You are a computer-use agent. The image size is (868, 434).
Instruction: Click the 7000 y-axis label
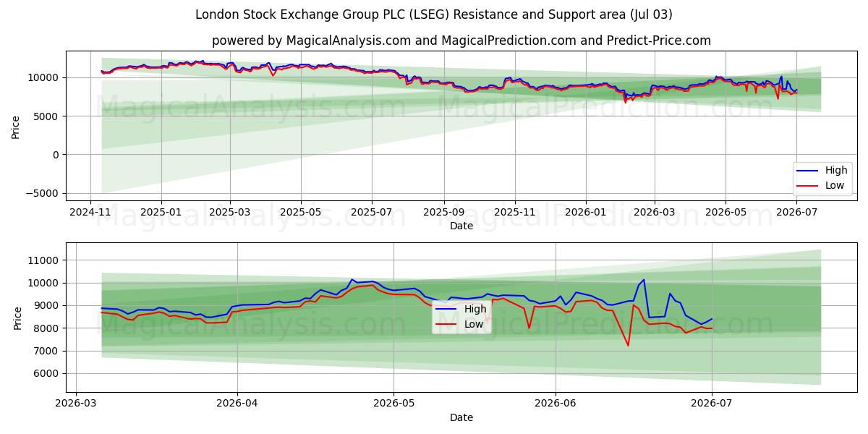click(x=47, y=351)
